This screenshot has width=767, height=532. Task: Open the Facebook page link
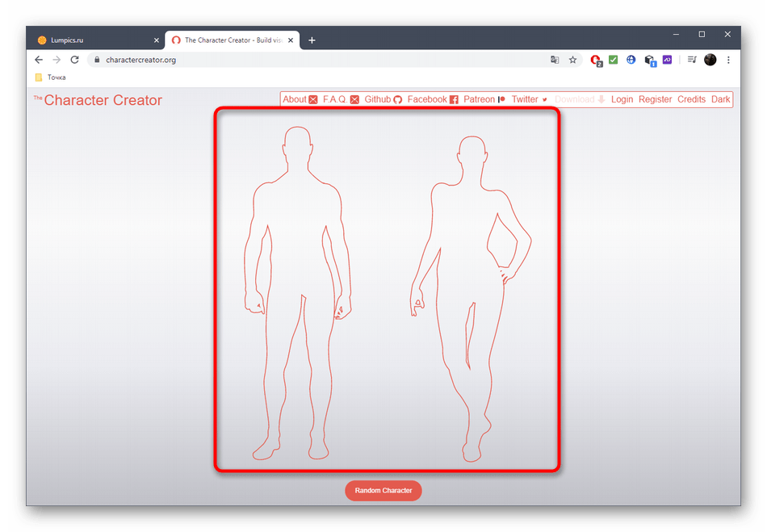[432, 99]
